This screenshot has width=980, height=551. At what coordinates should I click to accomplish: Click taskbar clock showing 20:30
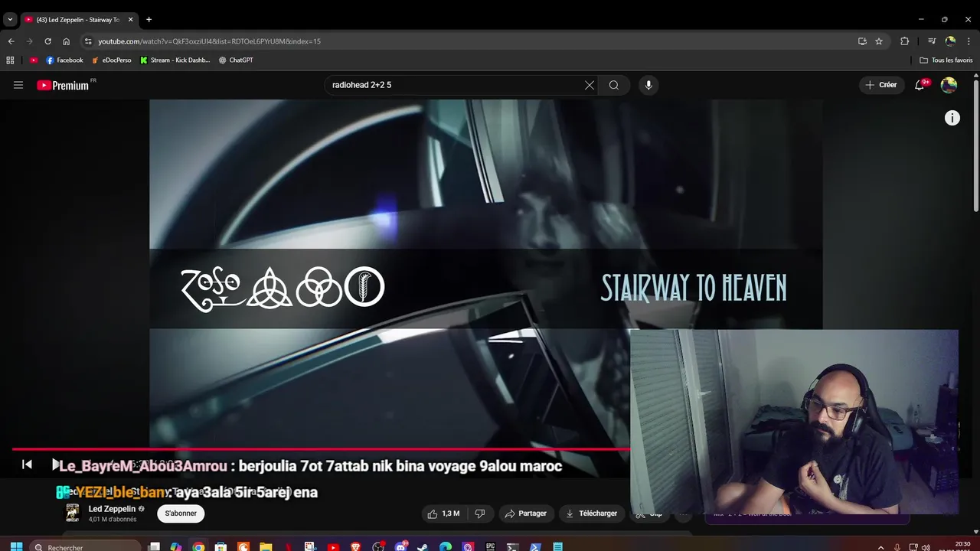coord(962,546)
